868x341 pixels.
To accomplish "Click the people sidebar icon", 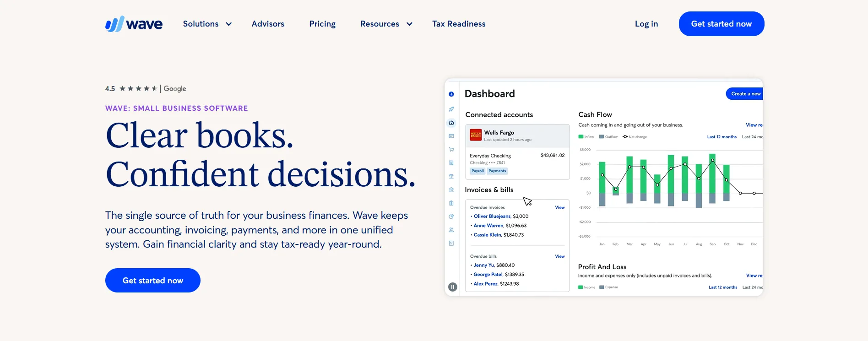I will tap(451, 230).
